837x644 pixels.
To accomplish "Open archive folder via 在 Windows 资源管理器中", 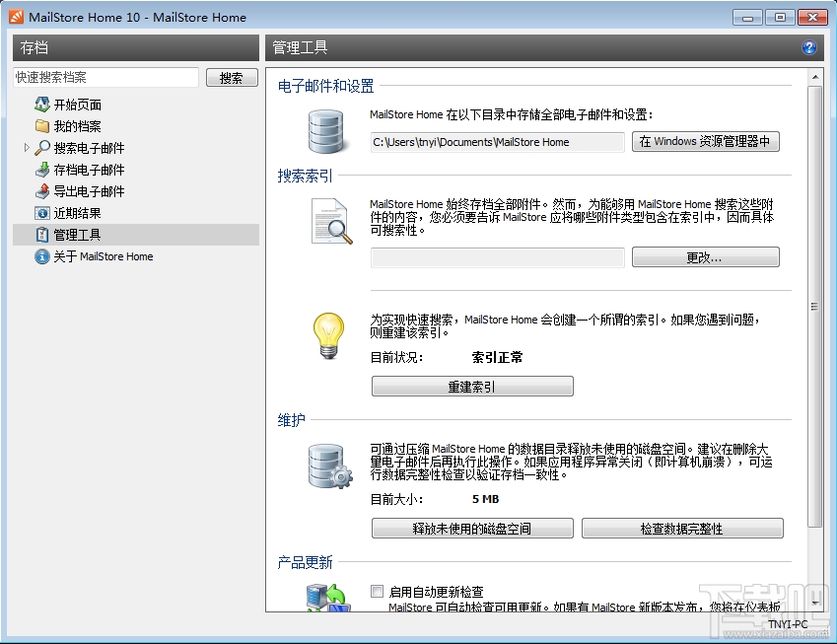I will coord(703,141).
